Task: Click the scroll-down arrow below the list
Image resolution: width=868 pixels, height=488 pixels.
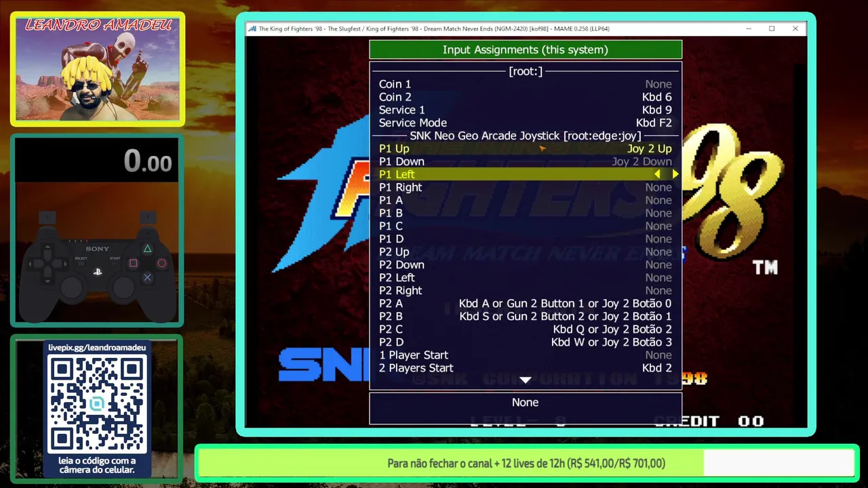Action: point(526,380)
